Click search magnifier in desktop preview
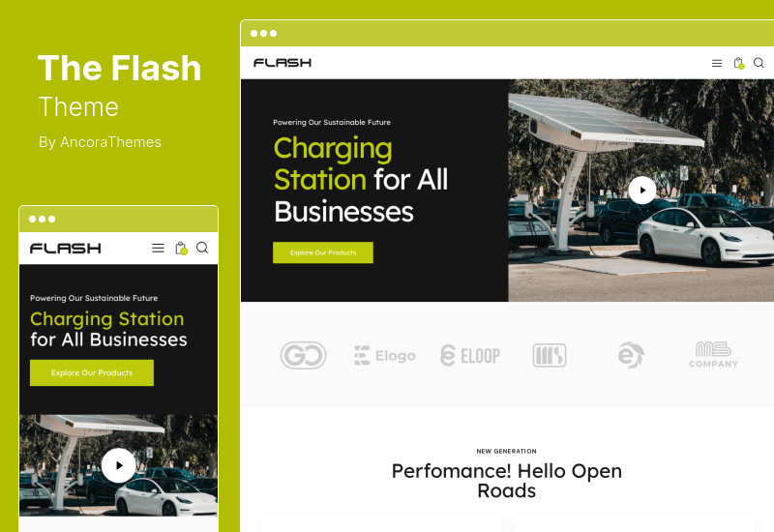 pyautogui.click(x=759, y=63)
